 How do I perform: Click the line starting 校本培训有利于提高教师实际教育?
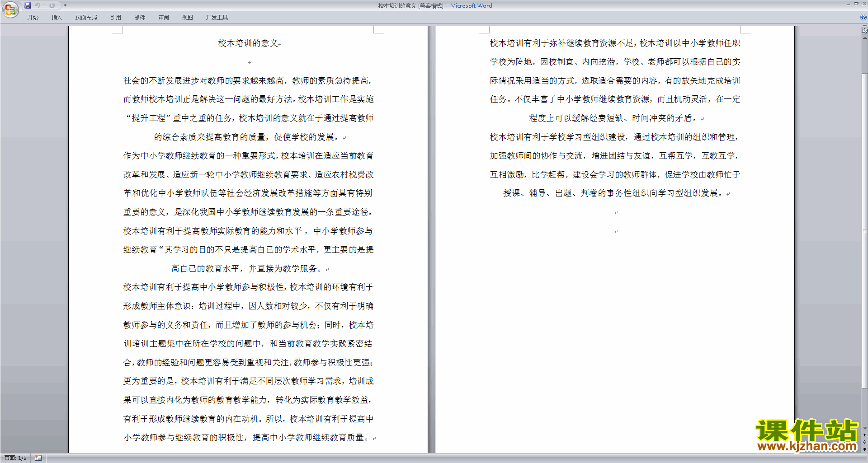[x=248, y=231]
